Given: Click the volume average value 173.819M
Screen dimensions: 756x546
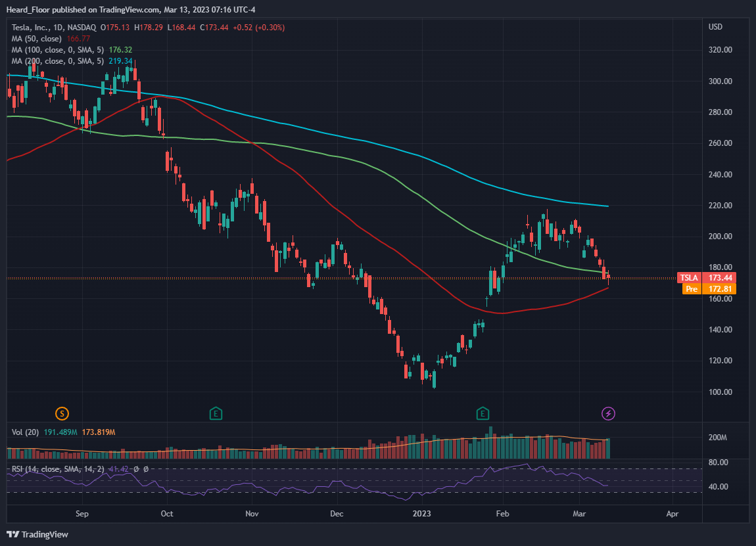Looking at the screenshot, I should coord(99,432).
